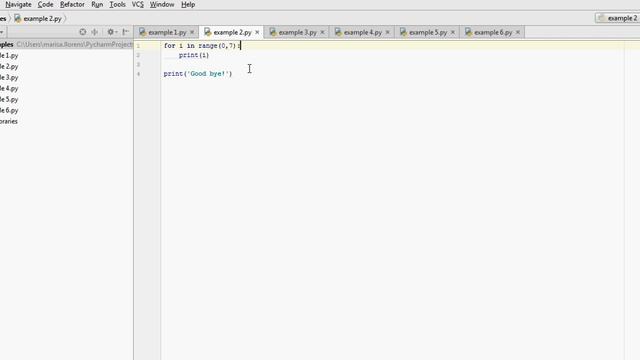Click the 'print(i)' code line
This screenshot has width=640, height=360.
(194, 55)
